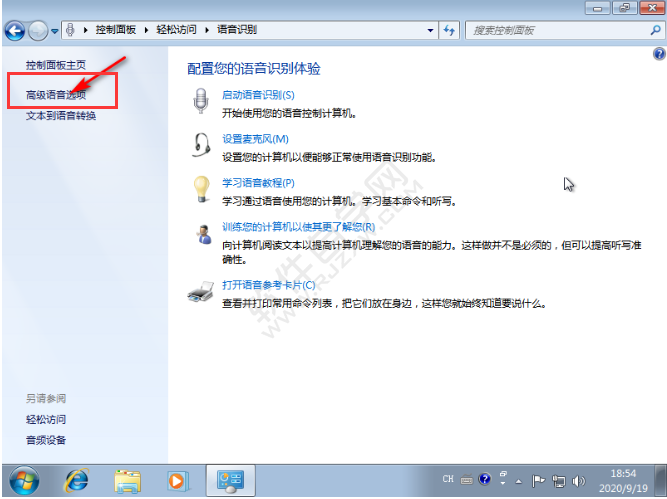Click the volume speaker tray icon
Screen dimensions: 667x499
(x=579, y=481)
